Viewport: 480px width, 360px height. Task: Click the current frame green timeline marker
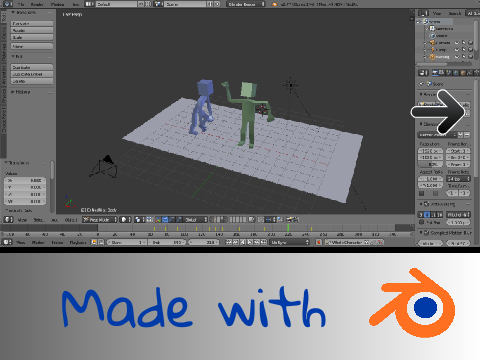pyautogui.click(x=288, y=228)
